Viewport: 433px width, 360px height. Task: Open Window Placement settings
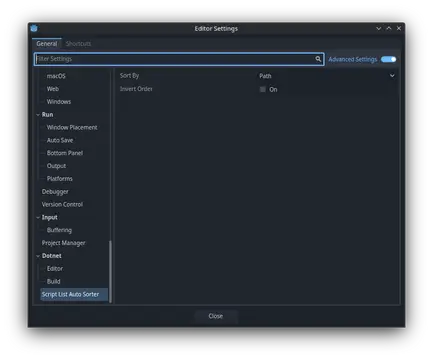(72, 127)
